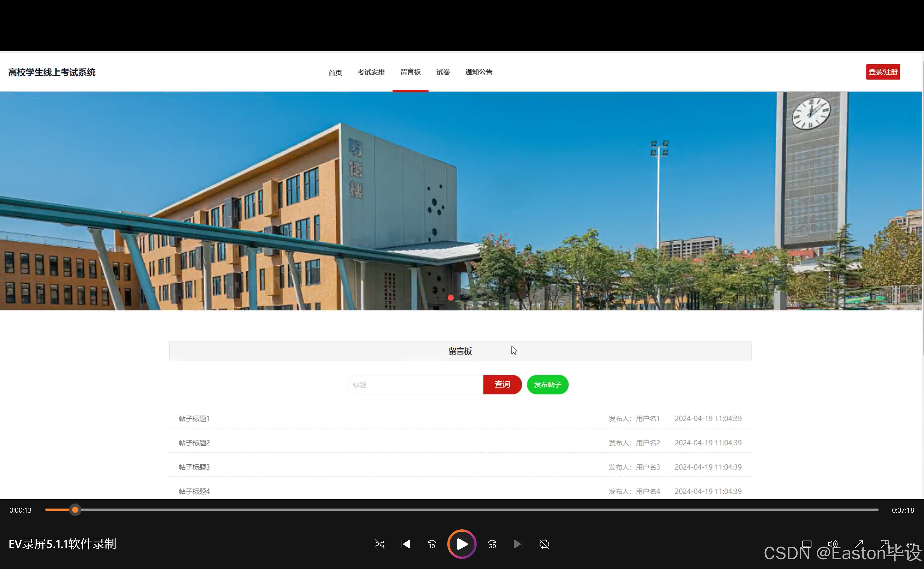Click the green 发布帖子 button

(547, 385)
